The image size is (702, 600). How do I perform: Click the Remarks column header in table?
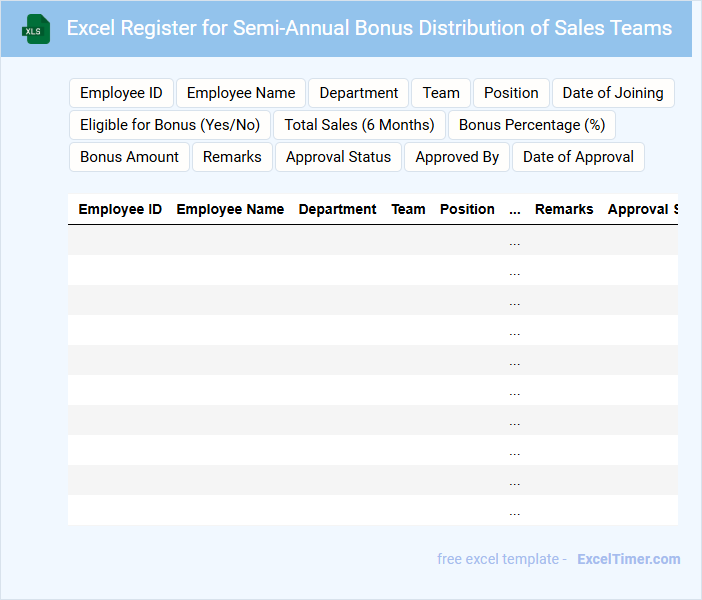(x=564, y=210)
